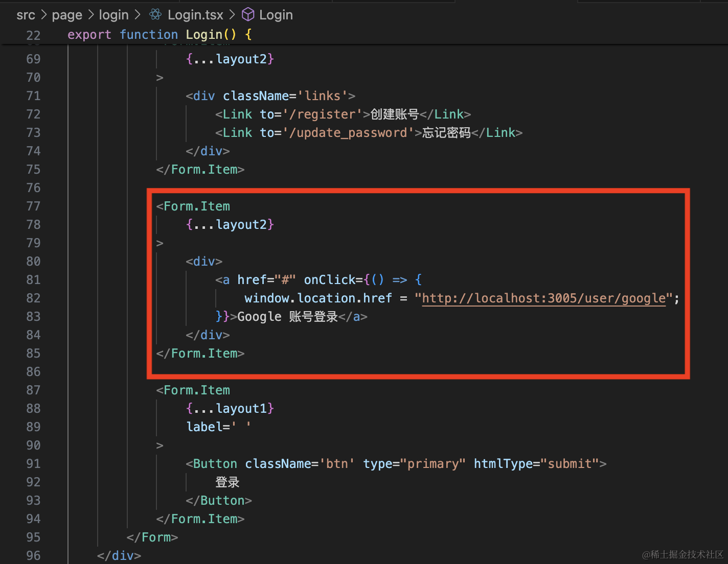Click window.location.href on line 82
The width and height of the screenshot is (728, 564).
click(318, 298)
